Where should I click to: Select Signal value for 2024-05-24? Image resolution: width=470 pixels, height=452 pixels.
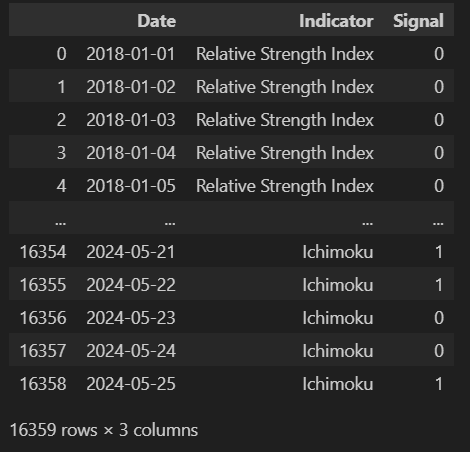click(439, 351)
